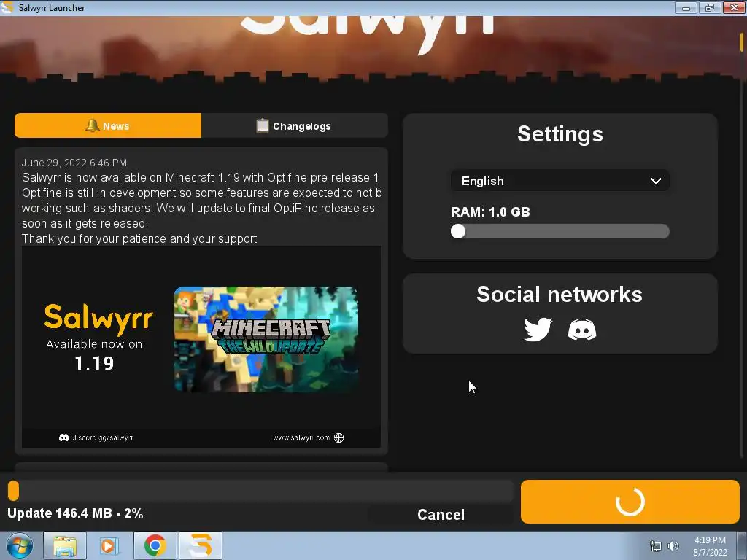Click the Minecraft Wild Update thumbnail
The width and height of the screenshot is (747, 560).
266,339
